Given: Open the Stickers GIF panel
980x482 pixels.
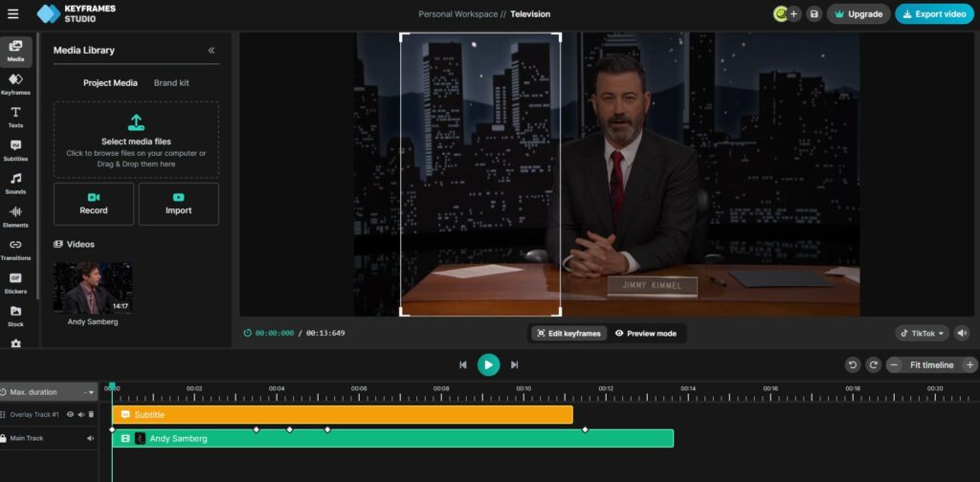Looking at the screenshot, I should [15, 282].
